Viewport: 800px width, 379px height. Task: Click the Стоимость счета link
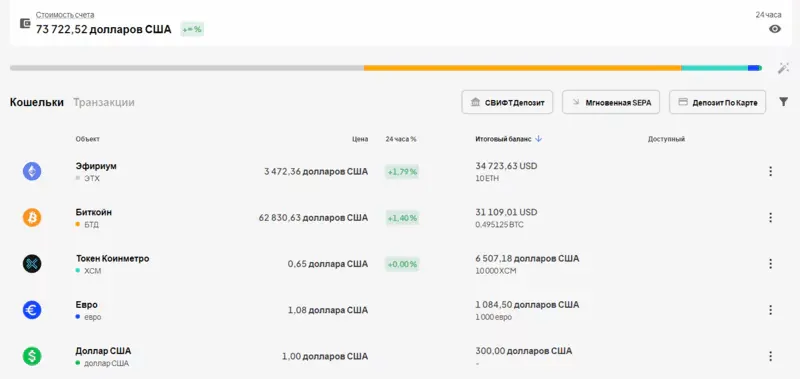(x=65, y=15)
